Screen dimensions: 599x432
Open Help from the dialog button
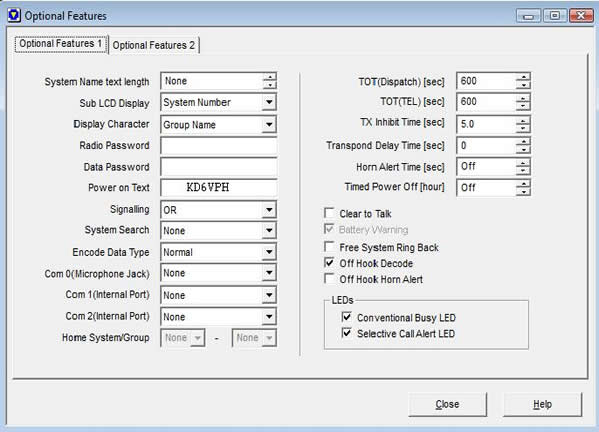click(542, 404)
